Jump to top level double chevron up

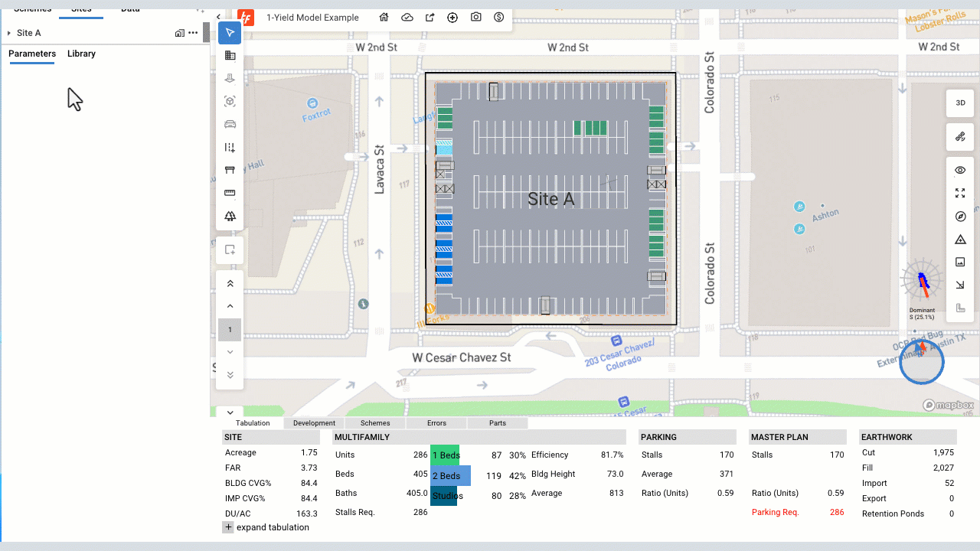pos(230,283)
